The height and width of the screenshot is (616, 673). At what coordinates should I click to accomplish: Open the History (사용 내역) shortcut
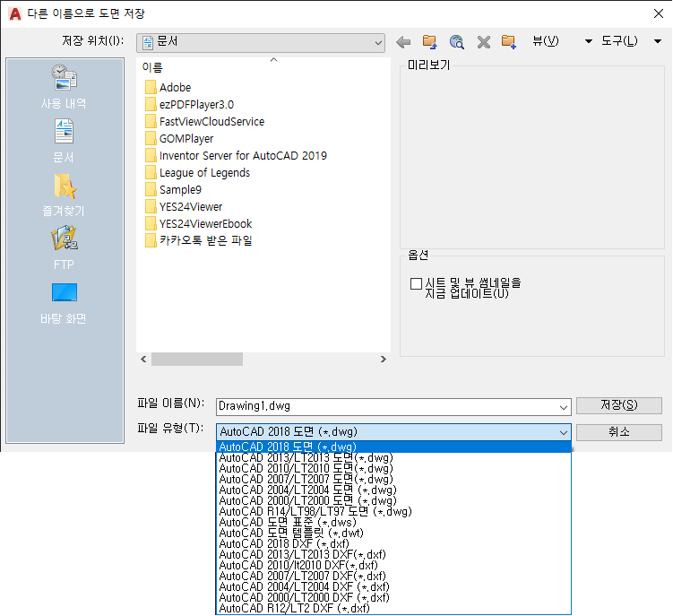[65, 86]
